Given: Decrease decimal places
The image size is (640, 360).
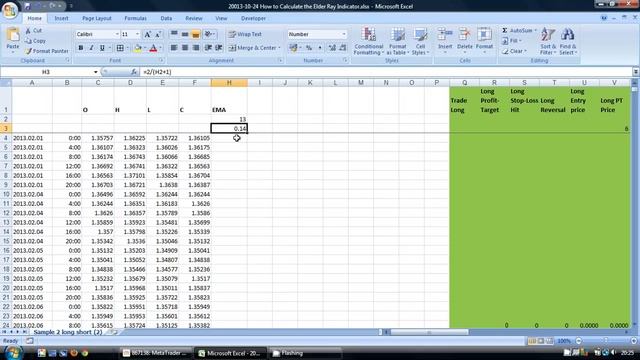Looking at the screenshot, I should click(x=343, y=48).
